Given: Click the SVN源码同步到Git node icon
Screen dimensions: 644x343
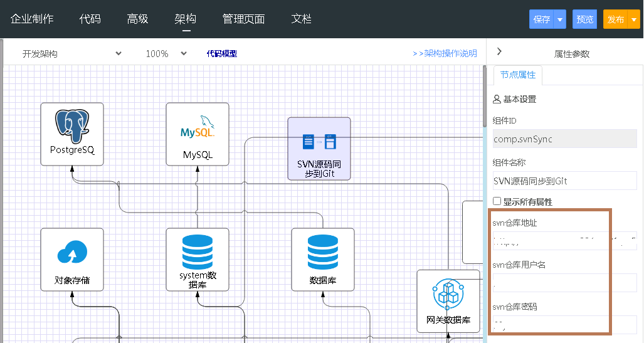Looking at the screenshot, I should (319, 142).
